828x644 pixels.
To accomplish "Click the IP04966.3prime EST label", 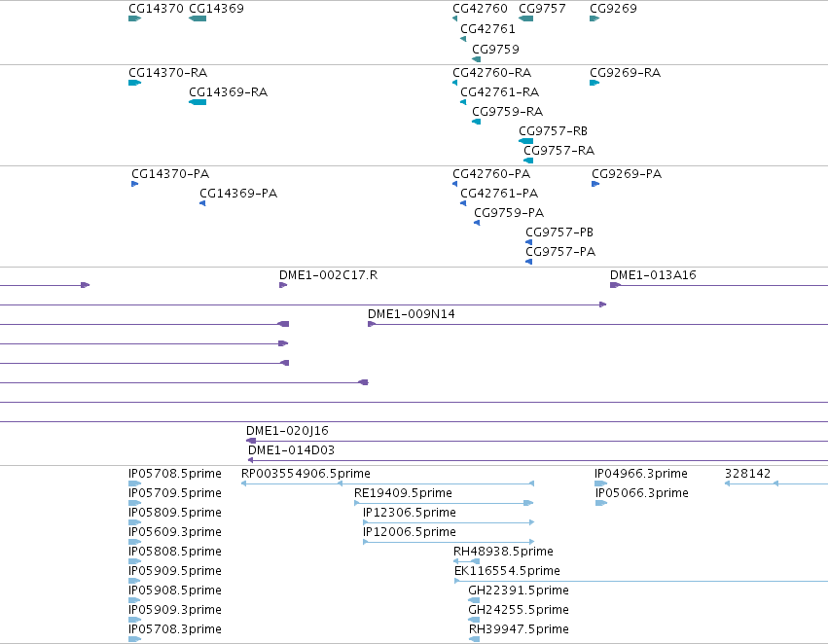I will click(x=641, y=474).
